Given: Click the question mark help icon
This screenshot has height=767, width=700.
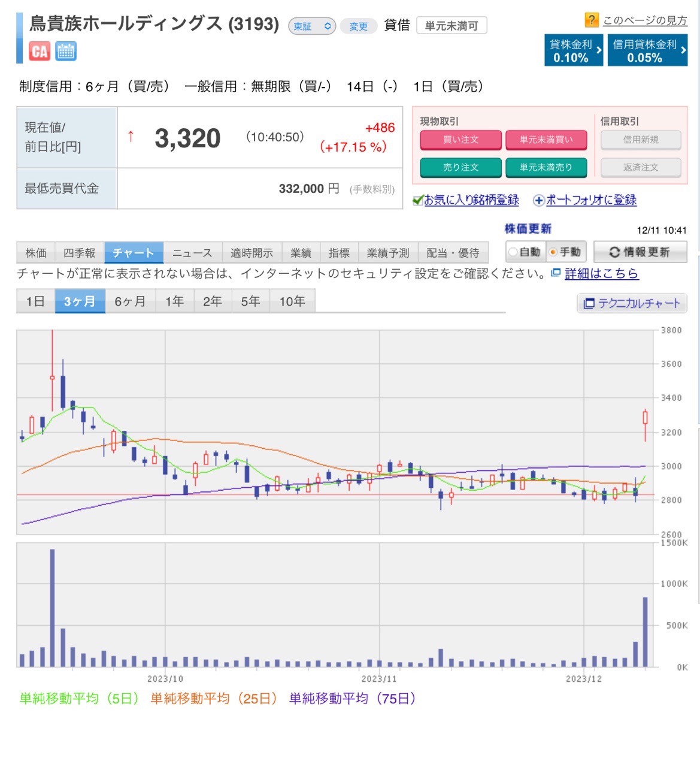Looking at the screenshot, I should tap(592, 20).
